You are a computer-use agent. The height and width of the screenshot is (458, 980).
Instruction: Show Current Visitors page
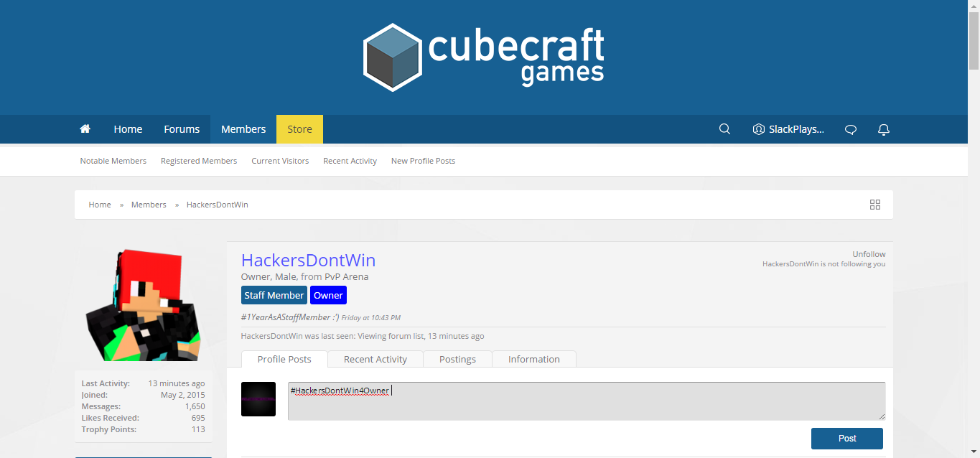280,161
